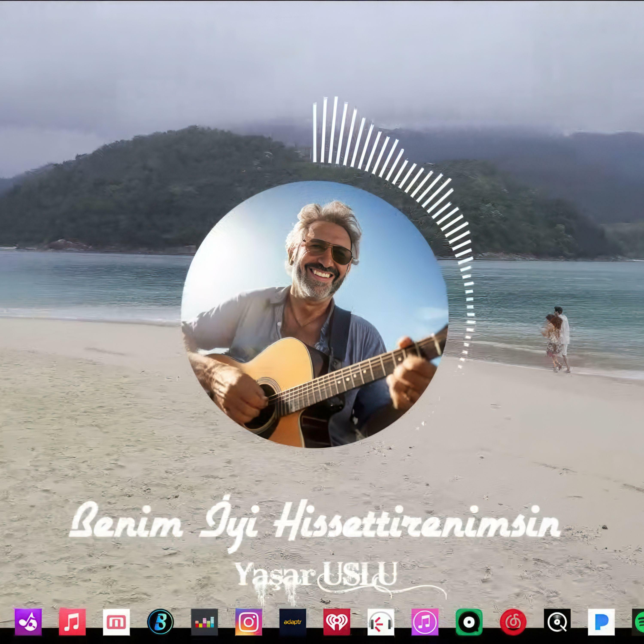
Task: Click the KKBOX headphones icon
Action: coord(381,622)
